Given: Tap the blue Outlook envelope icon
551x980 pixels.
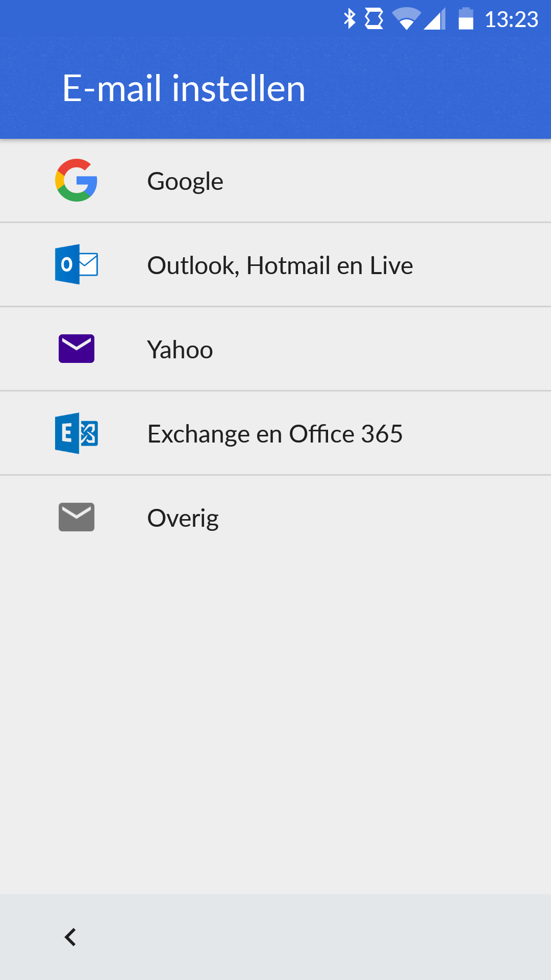Looking at the screenshot, I should (77, 264).
